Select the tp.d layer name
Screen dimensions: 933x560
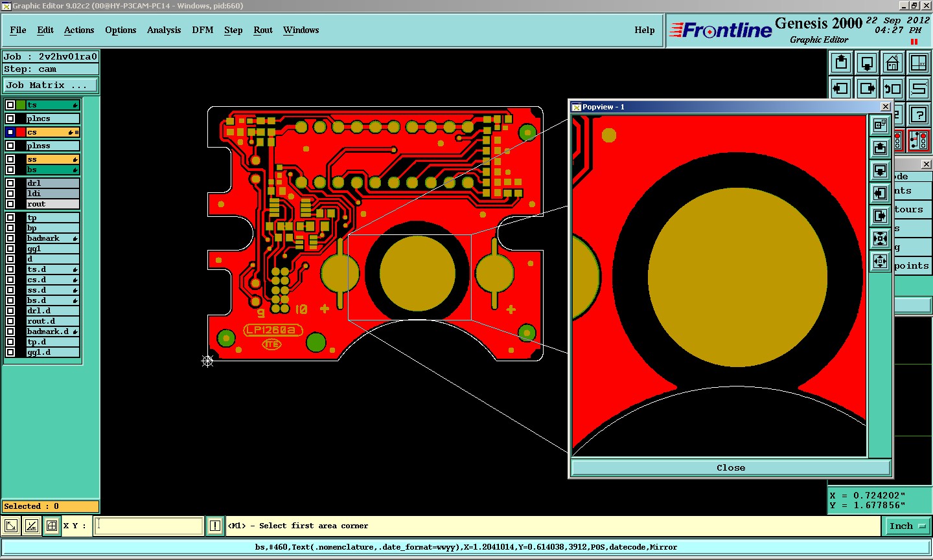tap(53, 342)
